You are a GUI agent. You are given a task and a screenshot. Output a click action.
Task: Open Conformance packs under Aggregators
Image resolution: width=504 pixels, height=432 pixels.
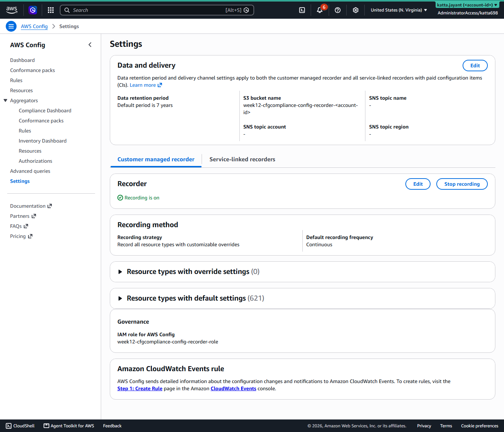coord(41,121)
